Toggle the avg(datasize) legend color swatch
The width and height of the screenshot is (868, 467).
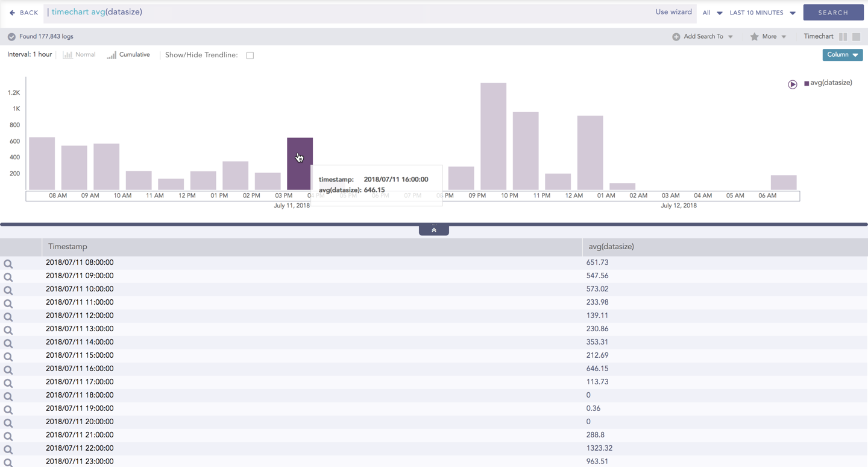[807, 83]
